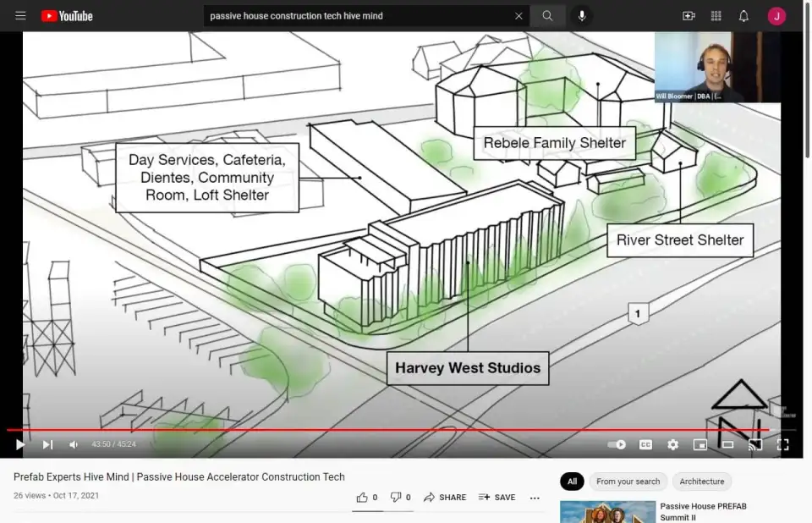Viewport: 812px width, 523px height.
Task: Select the "From your search" chip
Action: pyautogui.click(x=628, y=482)
